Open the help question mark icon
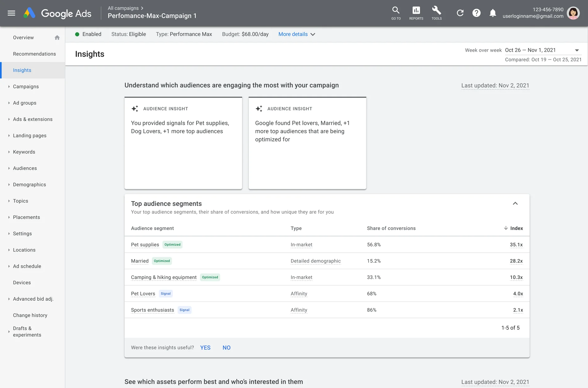This screenshot has height=388, width=588. coord(477,13)
